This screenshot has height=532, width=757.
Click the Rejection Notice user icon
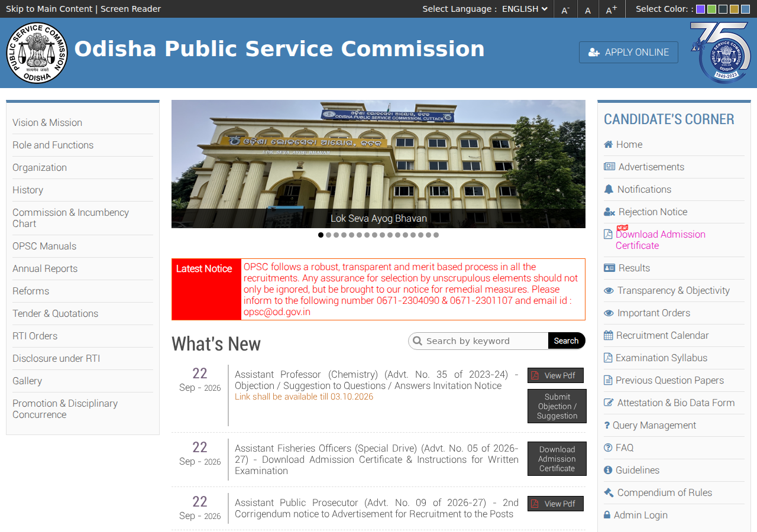click(609, 212)
